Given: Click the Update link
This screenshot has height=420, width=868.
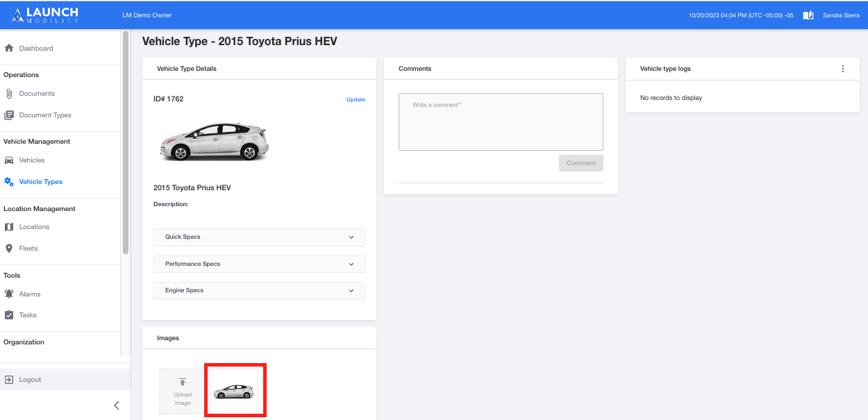Looking at the screenshot, I should [x=356, y=99].
